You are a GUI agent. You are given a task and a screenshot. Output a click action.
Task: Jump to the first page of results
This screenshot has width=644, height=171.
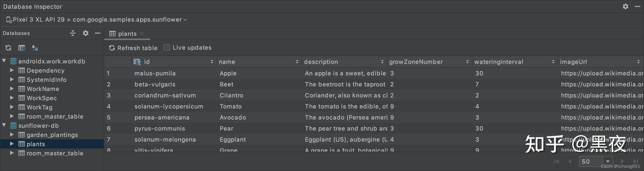(x=556, y=161)
